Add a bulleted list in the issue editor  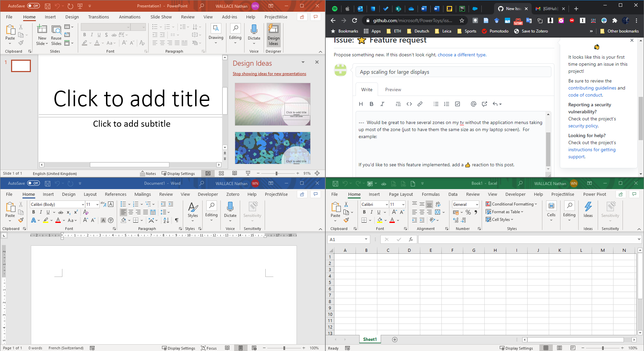point(436,104)
